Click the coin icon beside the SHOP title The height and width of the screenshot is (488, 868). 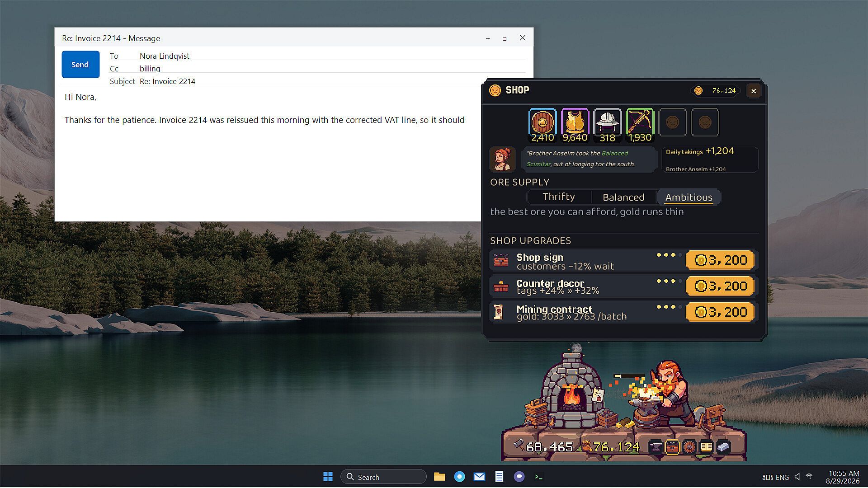[495, 90]
